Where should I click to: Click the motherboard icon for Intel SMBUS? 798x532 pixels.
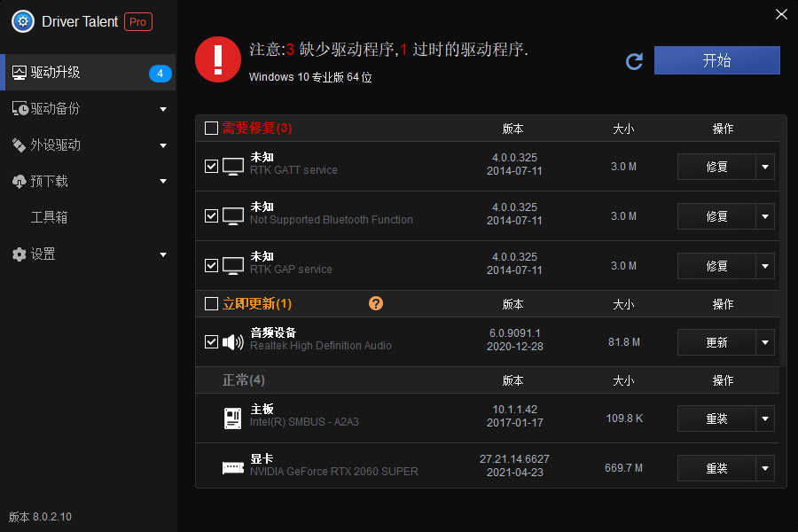point(232,419)
